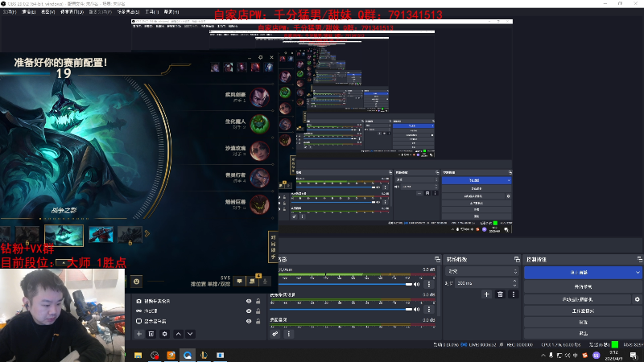Click the Start Recording button
644x362 pixels.
(583, 287)
